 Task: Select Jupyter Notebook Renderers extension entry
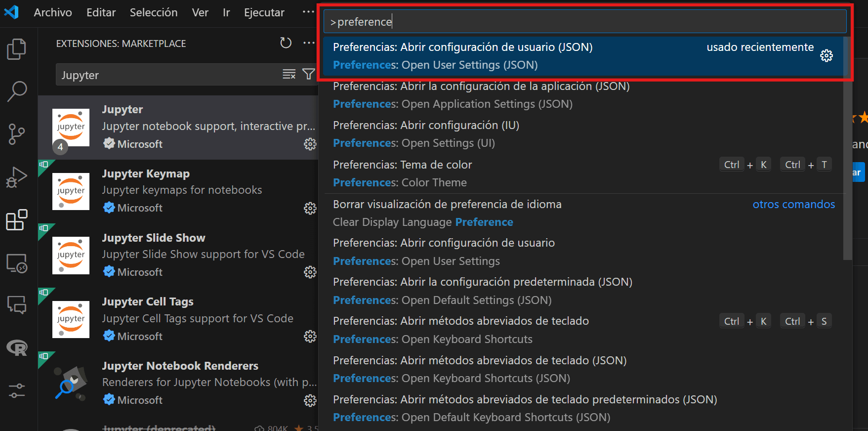(x=178, y=384)
